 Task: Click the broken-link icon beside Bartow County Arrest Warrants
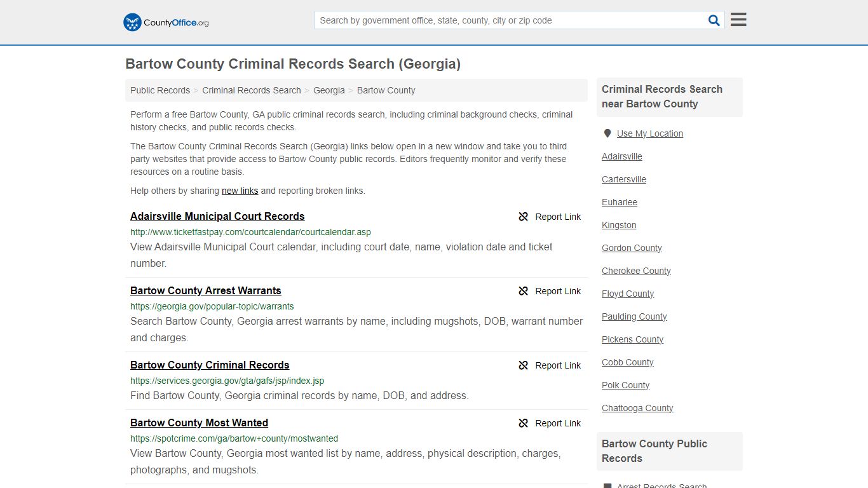pos(524,291)
